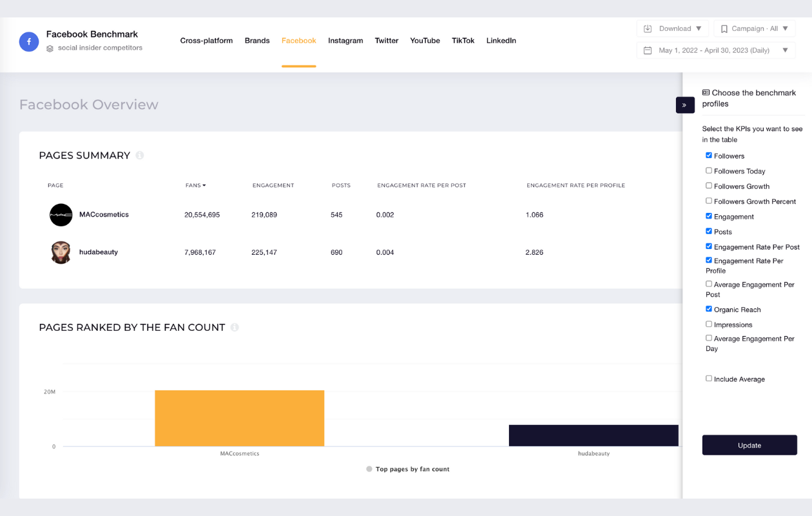Click the Engagement column header
This screenshot has width=812, height=516.
pos(273,185)
